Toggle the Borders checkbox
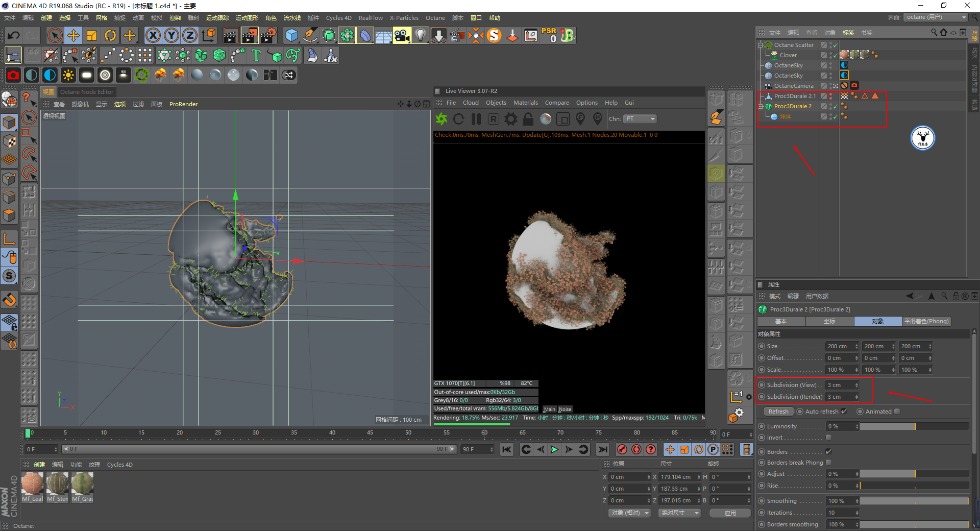This screenshot has height=531, width=980. pyautogui.click(x=828, y=452)
